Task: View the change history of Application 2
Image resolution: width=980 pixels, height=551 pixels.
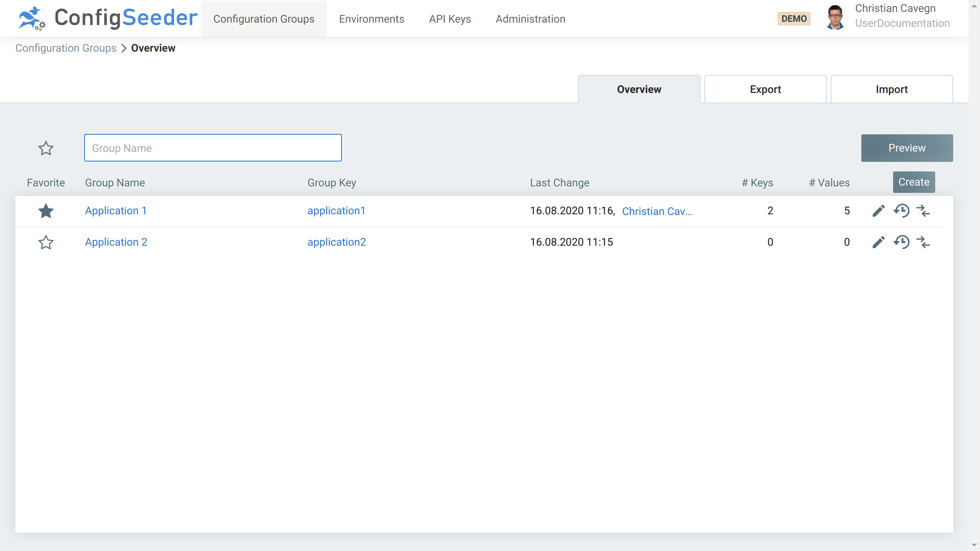Action: coord(902,242)
